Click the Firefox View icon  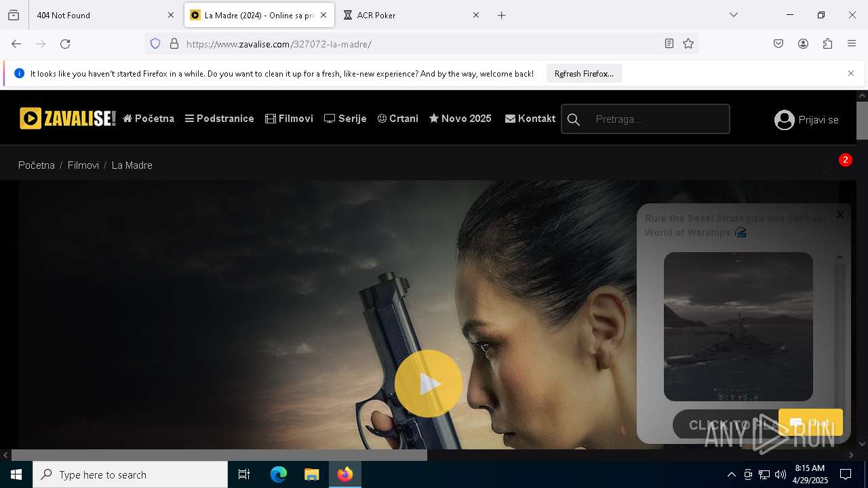tap(14, 15)
